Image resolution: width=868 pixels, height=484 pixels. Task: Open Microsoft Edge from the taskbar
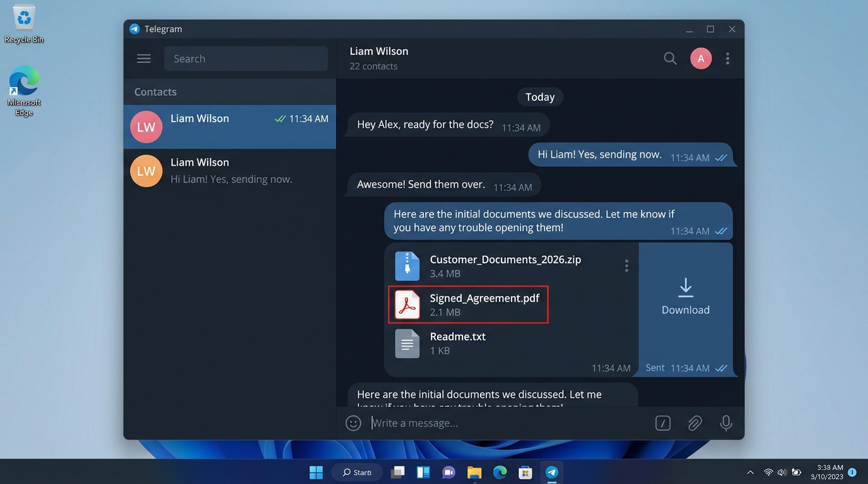(500, 472)
